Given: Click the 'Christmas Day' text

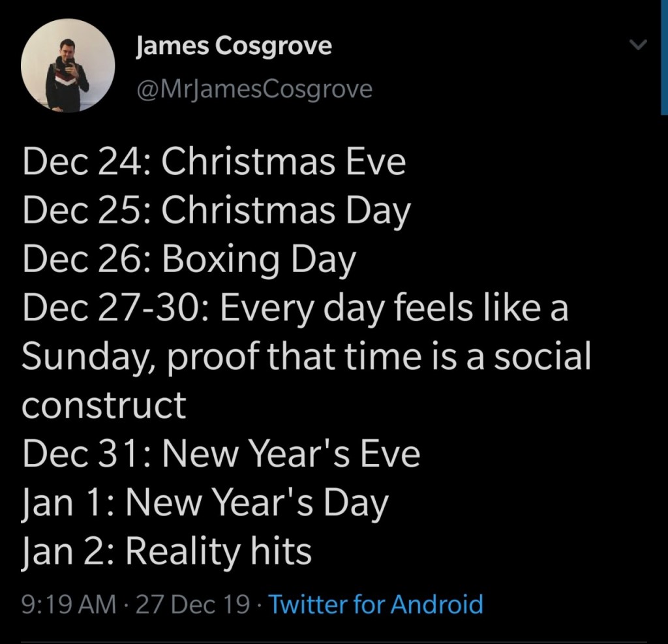Looking at the screenshot, I should click(x=286, y=211).
